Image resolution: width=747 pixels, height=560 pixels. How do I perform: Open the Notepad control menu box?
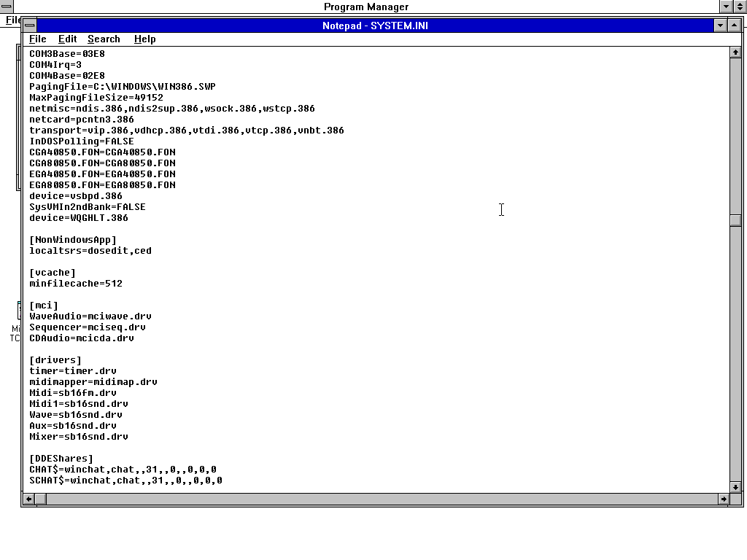[30, 26]
